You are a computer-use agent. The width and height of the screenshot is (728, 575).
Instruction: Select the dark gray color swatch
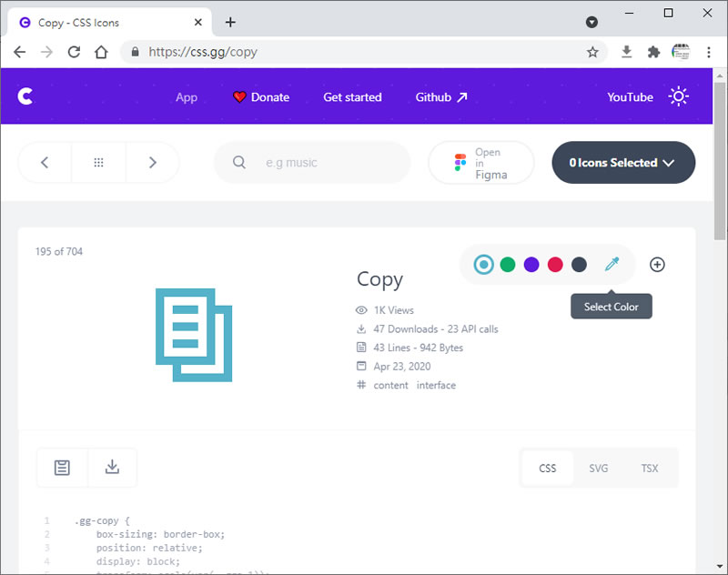point(579,265)
